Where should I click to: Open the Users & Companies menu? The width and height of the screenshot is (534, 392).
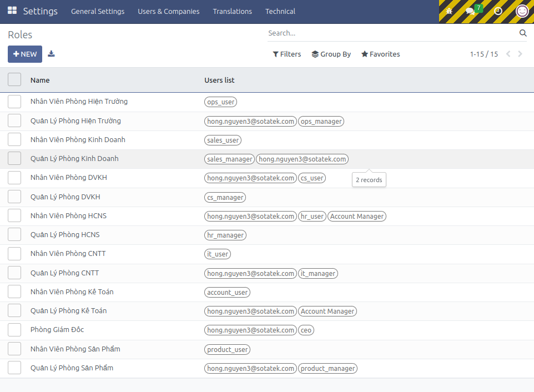tap(168, 11)
